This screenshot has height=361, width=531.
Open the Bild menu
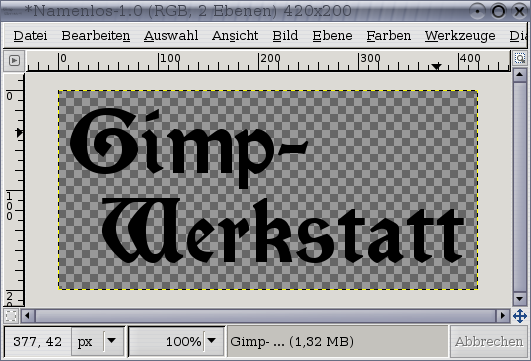pos(285,36)
